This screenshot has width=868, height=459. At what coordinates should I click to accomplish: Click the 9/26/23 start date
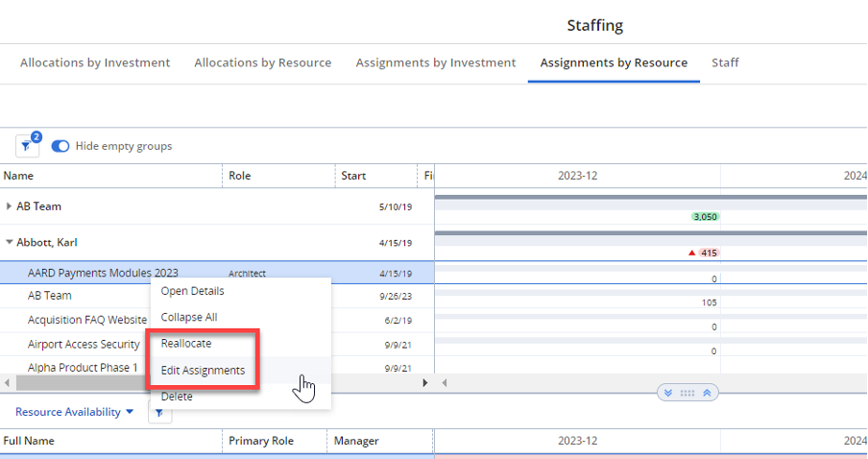[x=396, y=296]
